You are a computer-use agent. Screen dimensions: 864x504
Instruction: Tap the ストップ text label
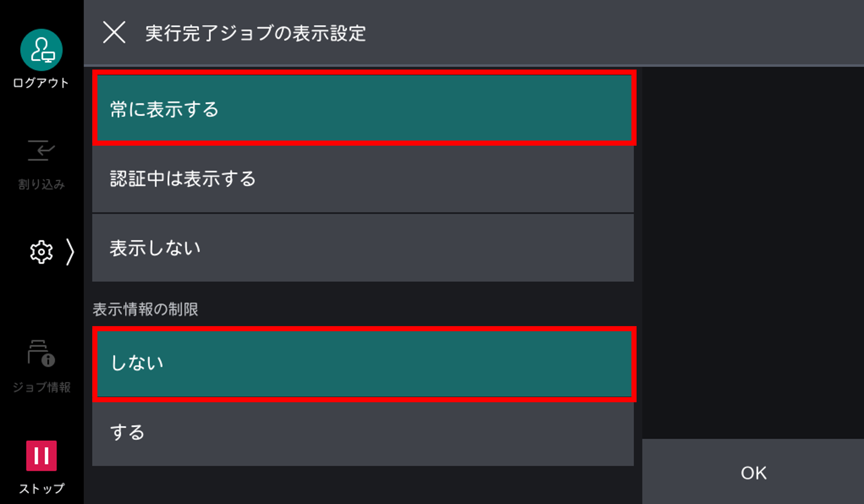coord(41,488)
